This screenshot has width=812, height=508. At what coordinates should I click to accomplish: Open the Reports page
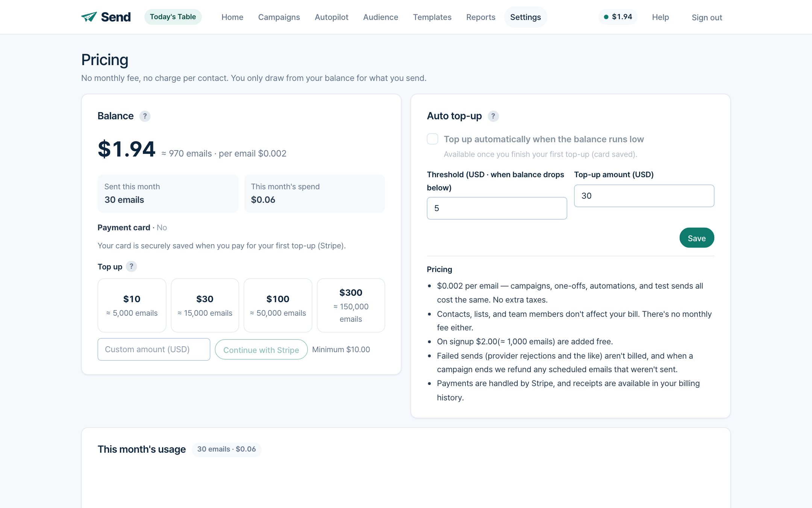[x=481, y=17]
